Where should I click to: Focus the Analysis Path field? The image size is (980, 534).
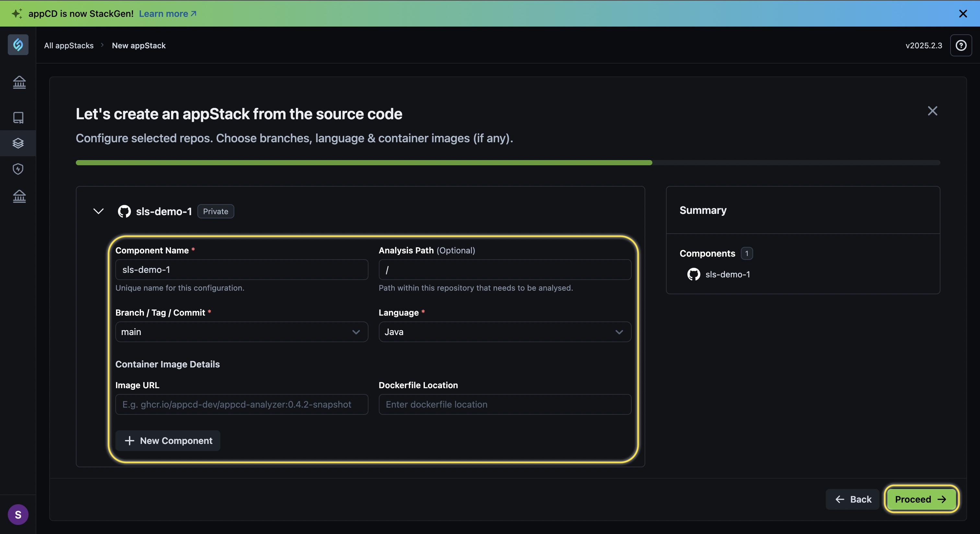pos(505,270)
